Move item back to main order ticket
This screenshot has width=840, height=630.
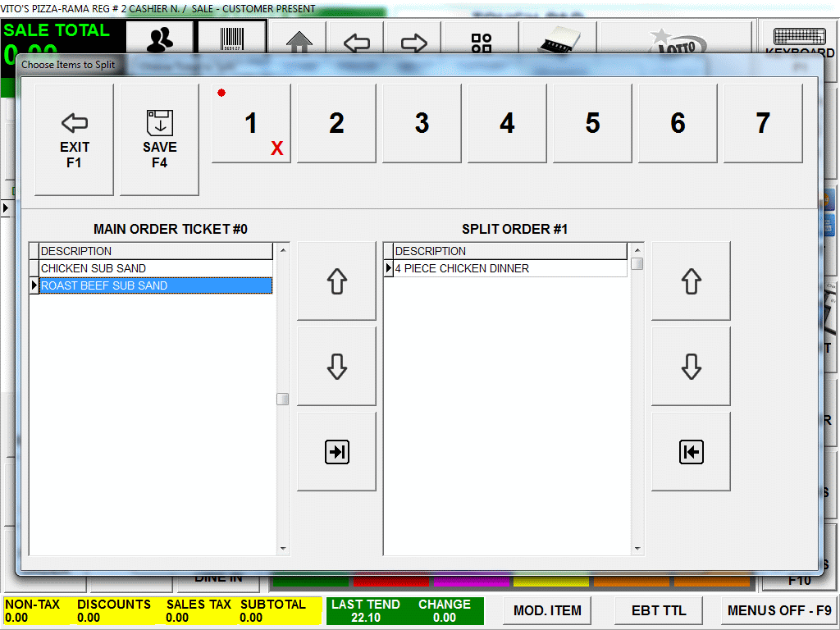click(x=691, y=452)
